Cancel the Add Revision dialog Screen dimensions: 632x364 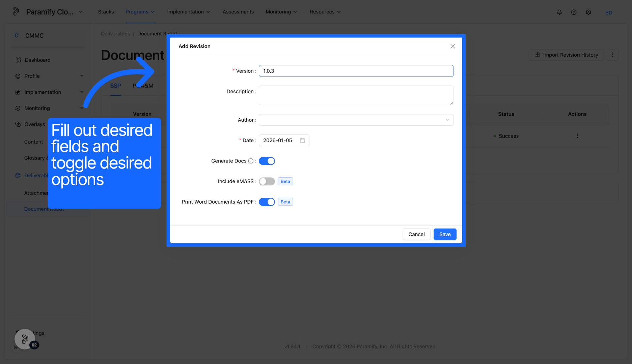coord(416,234)
